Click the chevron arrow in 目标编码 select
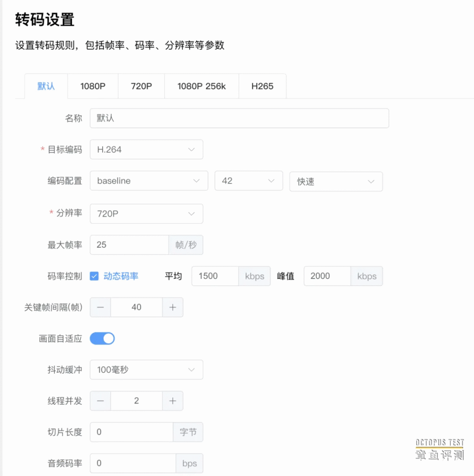 click(191, 149)
